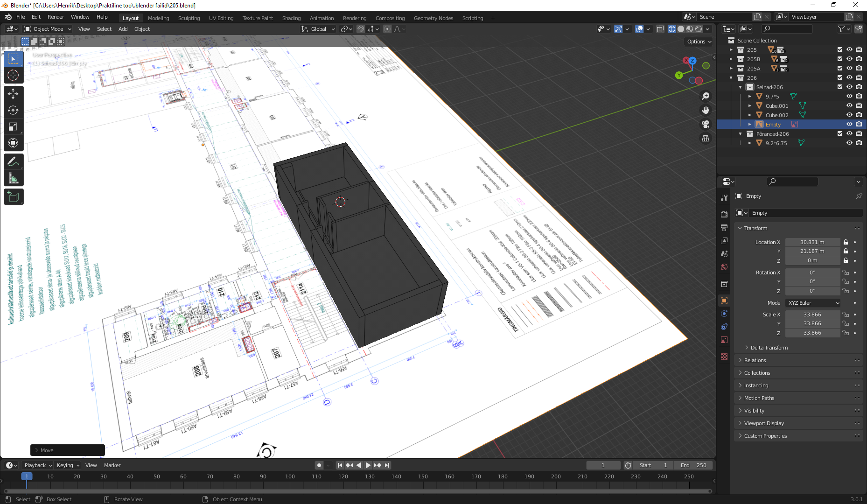
Task: Unlock the Location X lock
Action: point(846,242)
